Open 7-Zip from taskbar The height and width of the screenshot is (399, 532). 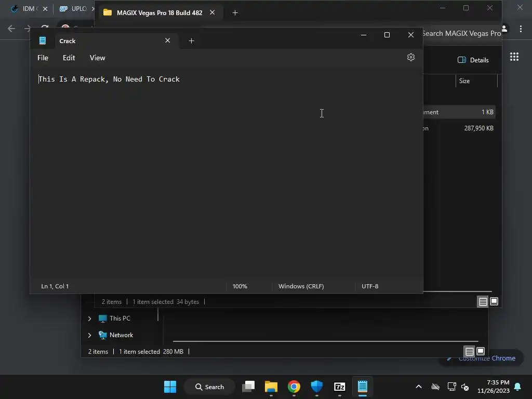[340, 387]
